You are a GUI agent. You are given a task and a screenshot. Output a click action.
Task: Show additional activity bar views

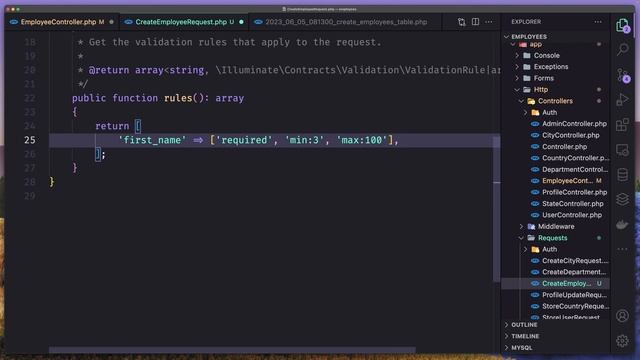pyautogui.click(x=622, y=249)
